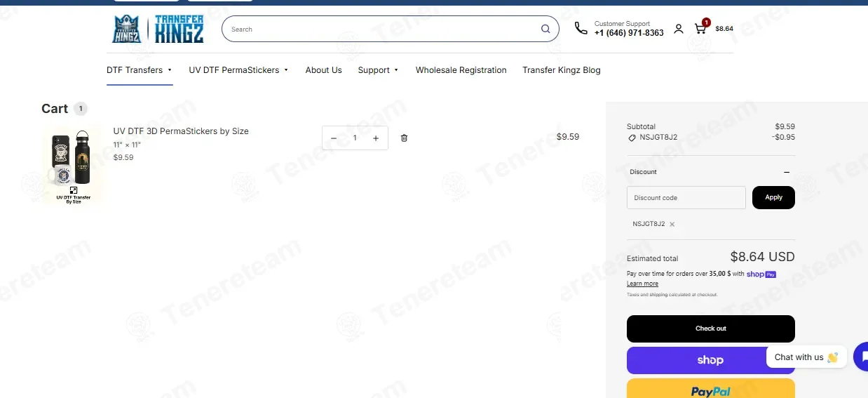Image resolution: width=868 pixels, height=398 pixels.
Task: Decrease quantity with the minus button
Action: tap(334, 138)
